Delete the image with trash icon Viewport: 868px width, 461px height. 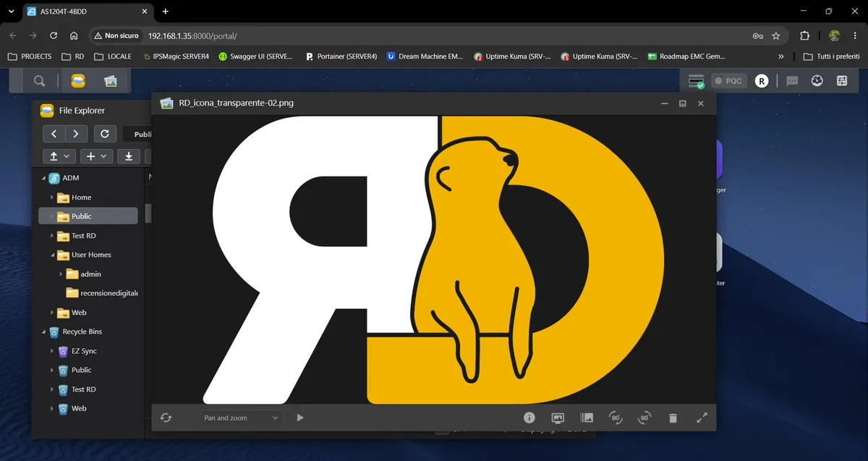tap(673, 418)
